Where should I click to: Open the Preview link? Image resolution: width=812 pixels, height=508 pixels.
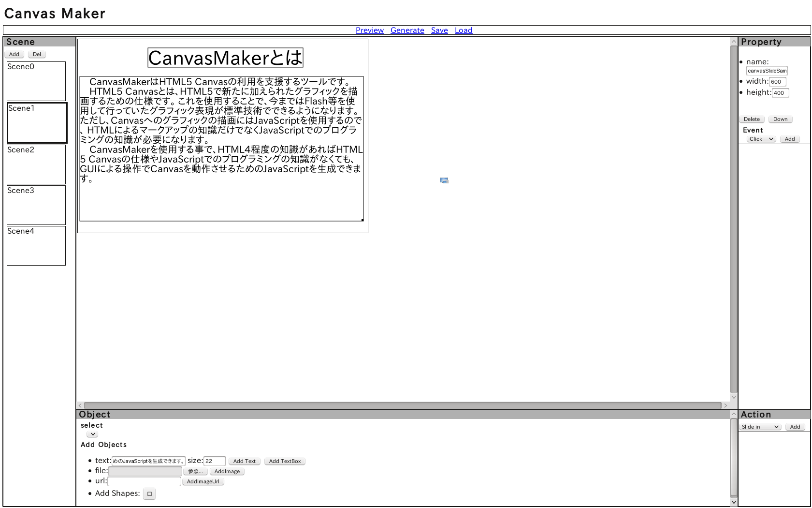point(369,30)
